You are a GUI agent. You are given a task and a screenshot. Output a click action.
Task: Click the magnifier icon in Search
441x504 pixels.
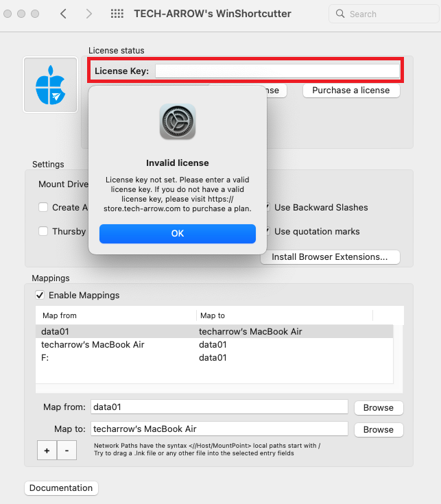click(x=340, y=14)
